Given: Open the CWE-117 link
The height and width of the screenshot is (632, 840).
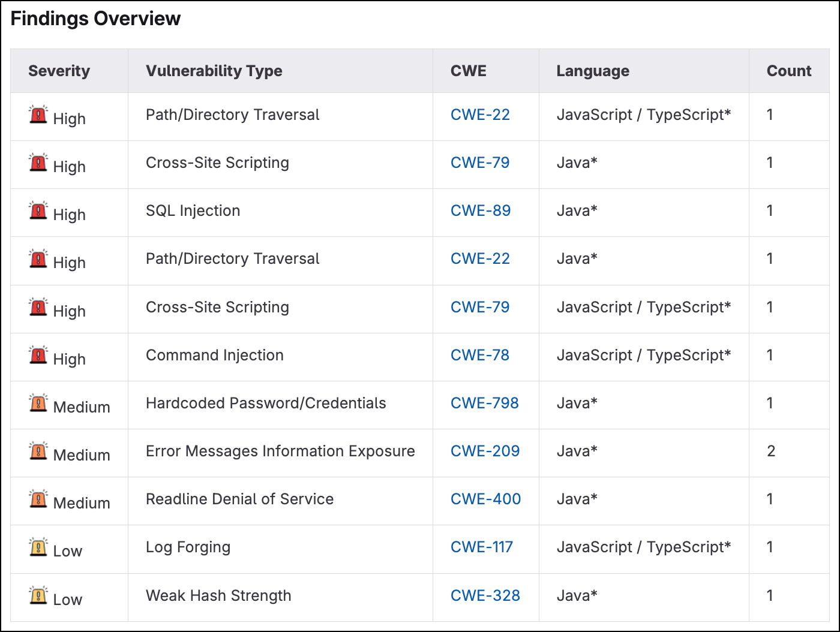Looking at the screenshot, I should [481, 547].
